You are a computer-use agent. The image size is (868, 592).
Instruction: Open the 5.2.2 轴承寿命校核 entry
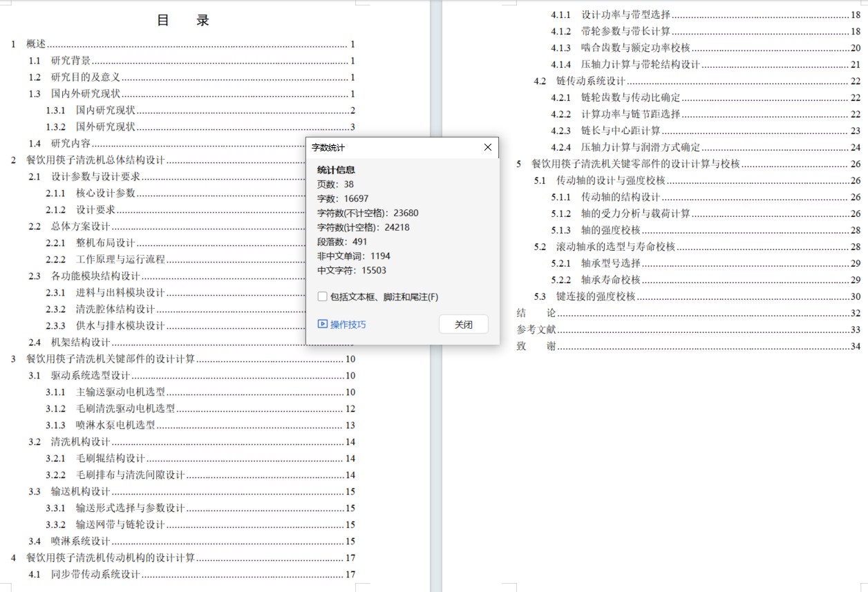point(706,280)
